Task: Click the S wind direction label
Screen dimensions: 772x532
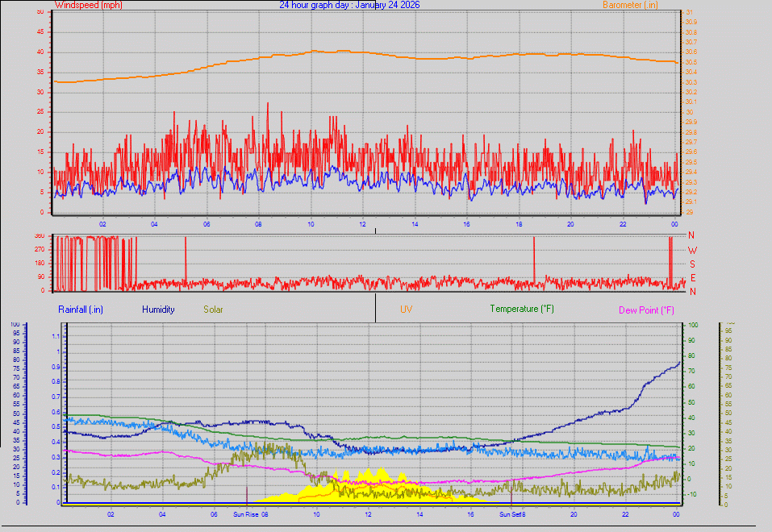Action: 691,264
